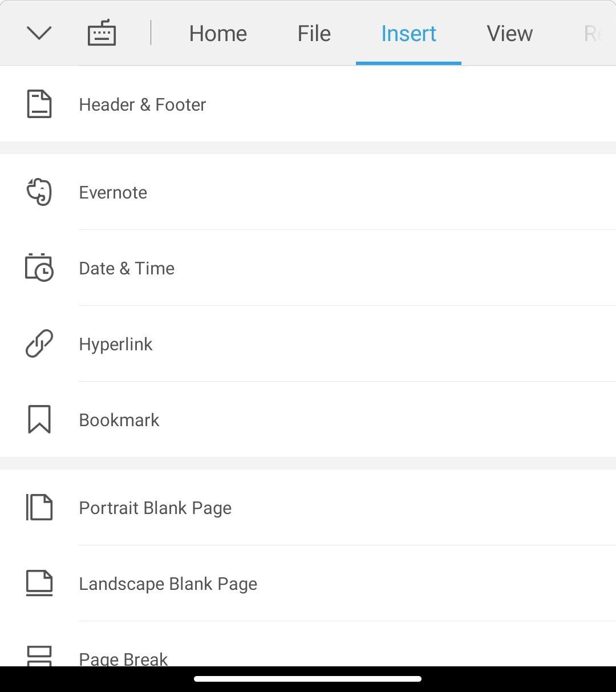
Task: Tap the system navigation home bar
Action: pos(308,679)
